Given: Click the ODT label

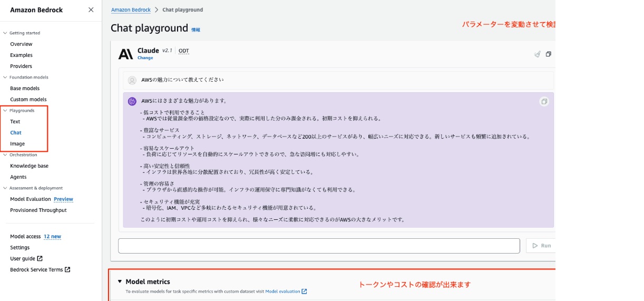Looking at the screenshot, I should tap(184, 51).
